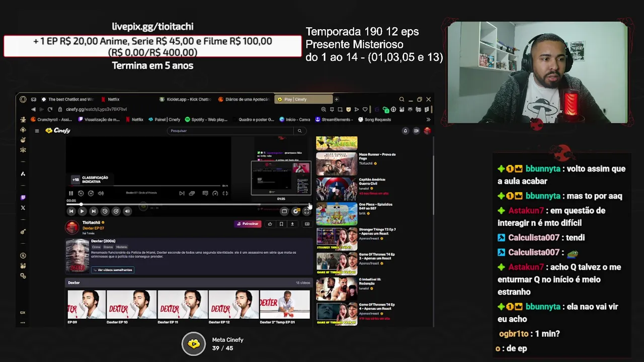Click the search magnifier in Cinefy
Viewport: 644px width, 362px height.
coord(299,131)
